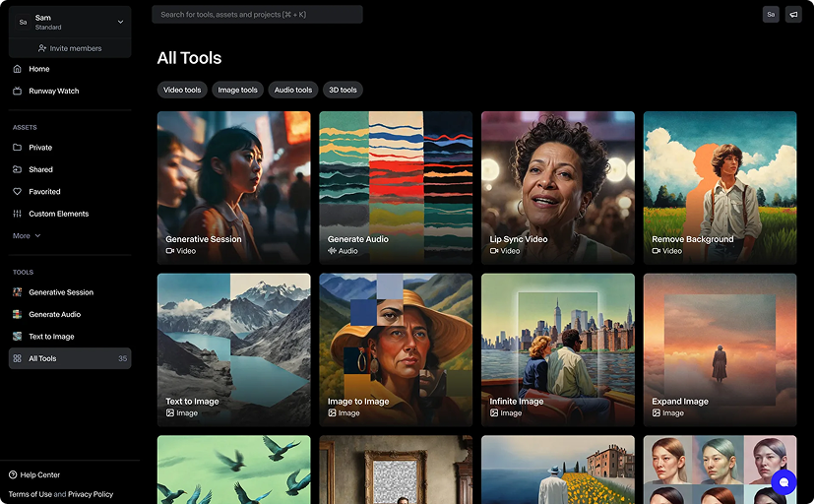The width and height of the screenshot is (815, 504).
Task: Click the Invite members button
Action: 70,48
